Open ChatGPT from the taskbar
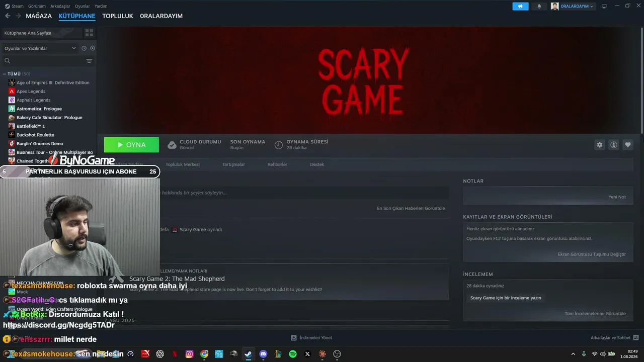The height and width of the screenshot is (362, 644). [160, 354]
